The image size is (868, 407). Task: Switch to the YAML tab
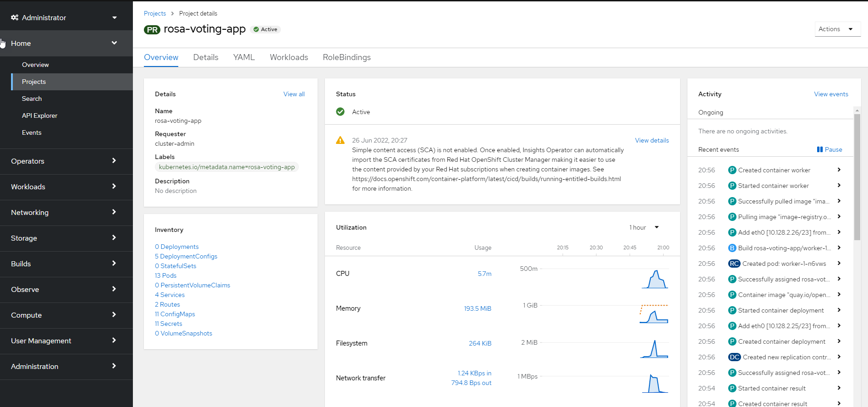[244, 57]
